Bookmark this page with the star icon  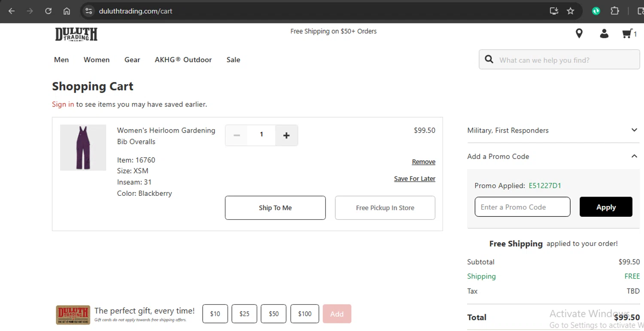571,11
